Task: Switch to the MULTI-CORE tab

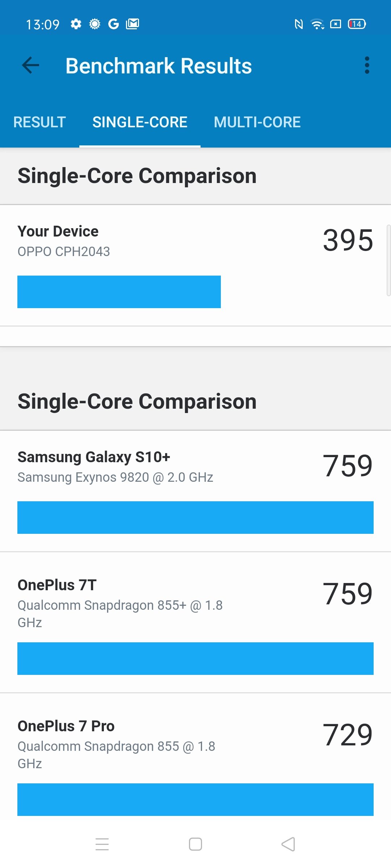Action: click(x=257, y=122)
